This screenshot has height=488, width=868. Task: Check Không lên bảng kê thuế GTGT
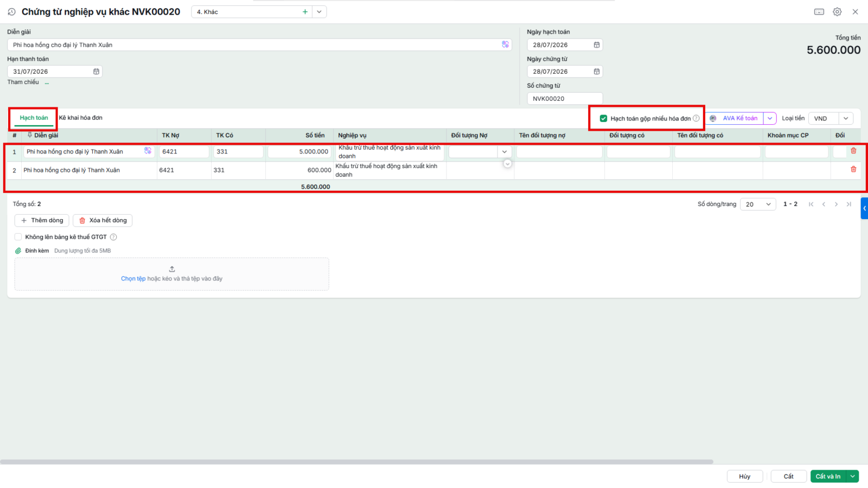18,237
